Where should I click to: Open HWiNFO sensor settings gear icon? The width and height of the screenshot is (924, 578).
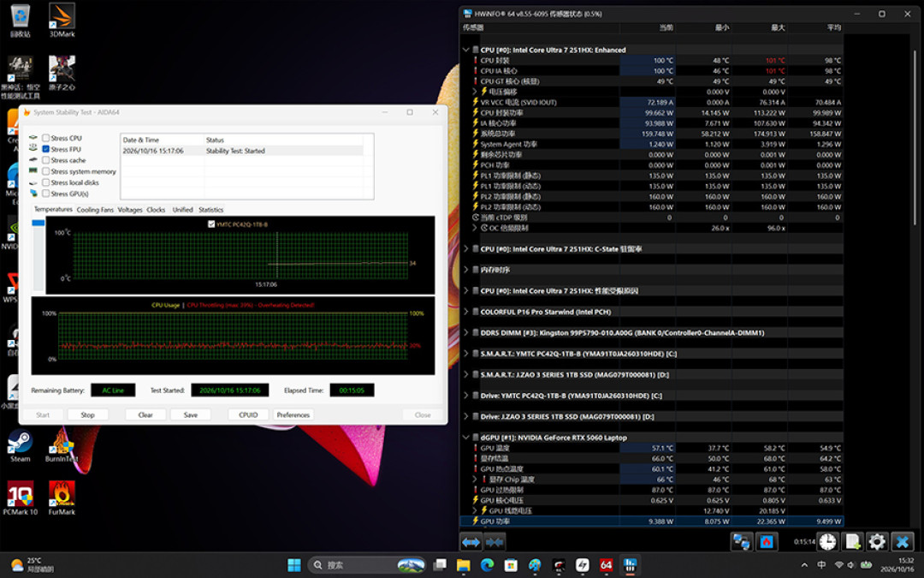point(877,541)
